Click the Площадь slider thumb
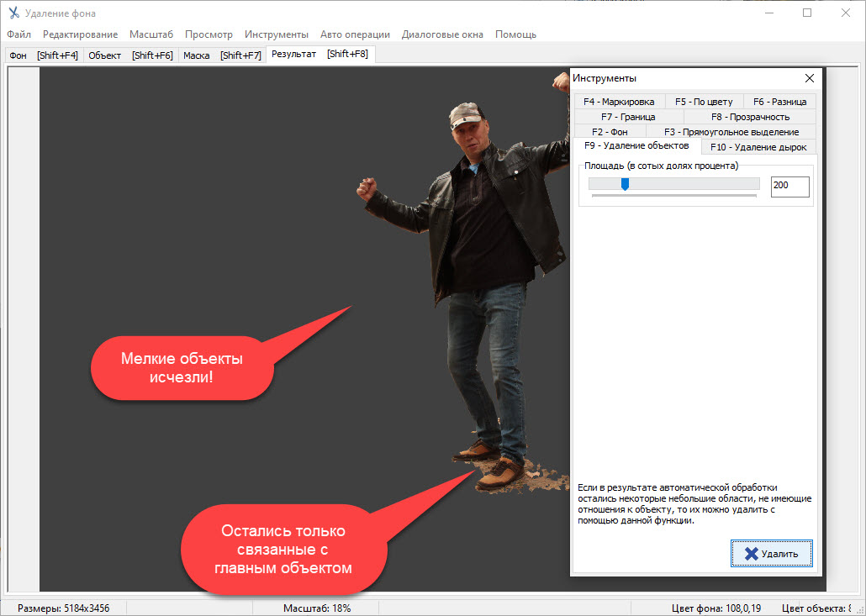The height and width of the screenshot is (616, 866). point(625,184)
